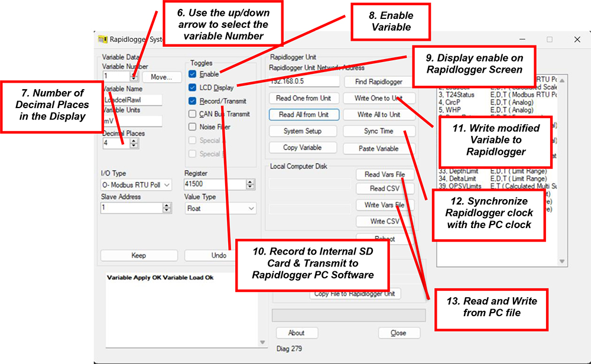This screenshot has height=364, width=591.
Task: Turn on the Noise Filter checkbox
Action: point(192,126)
